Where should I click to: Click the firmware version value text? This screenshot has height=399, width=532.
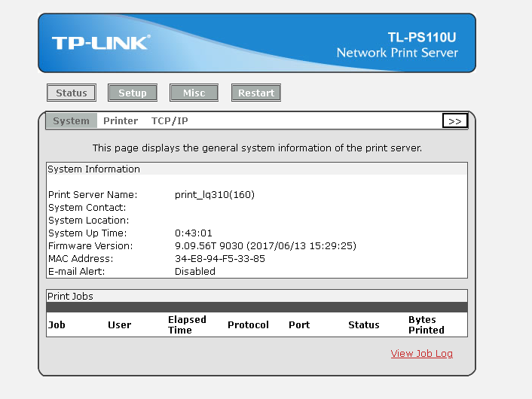pos(266,245)
